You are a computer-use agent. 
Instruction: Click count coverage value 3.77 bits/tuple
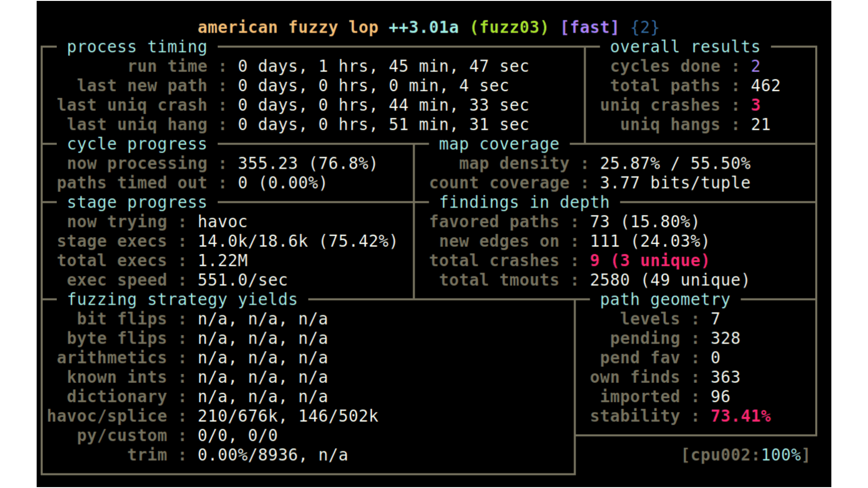675,183
